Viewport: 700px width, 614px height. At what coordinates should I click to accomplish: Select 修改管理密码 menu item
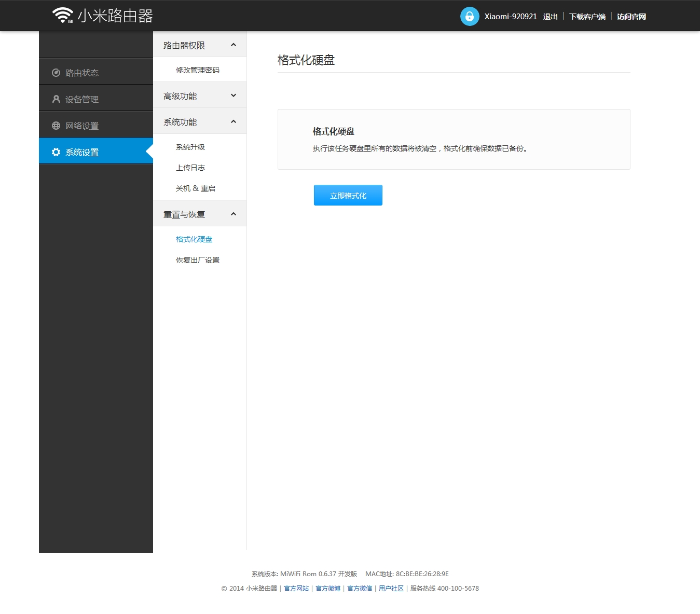(198, 69)
